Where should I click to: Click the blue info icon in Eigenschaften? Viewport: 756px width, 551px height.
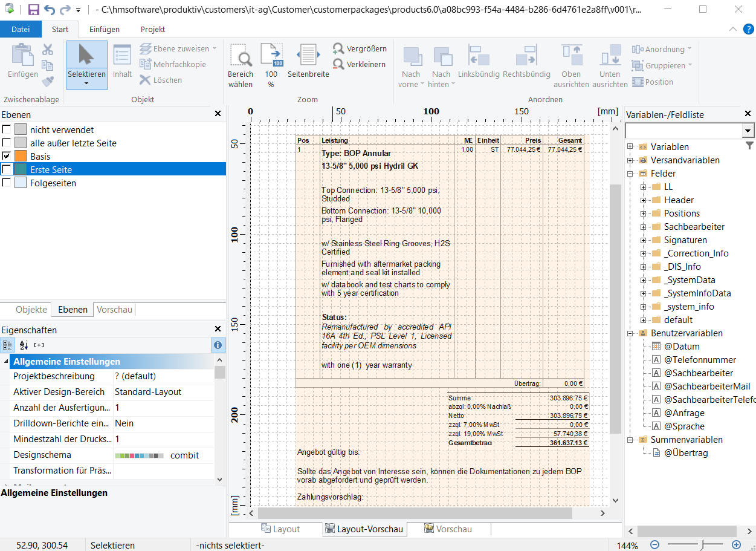coord(218,345)
